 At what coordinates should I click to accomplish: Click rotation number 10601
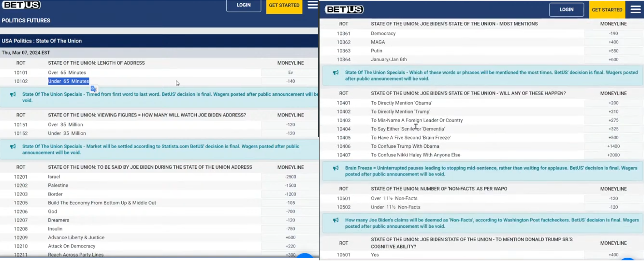(x=344, y=255)
